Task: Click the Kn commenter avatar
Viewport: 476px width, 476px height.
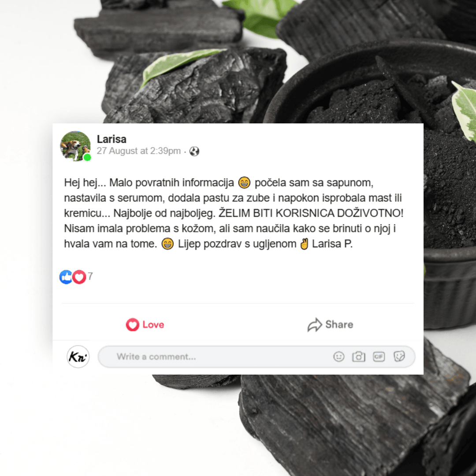Action: pyautogui.click(x=78, y=357)
